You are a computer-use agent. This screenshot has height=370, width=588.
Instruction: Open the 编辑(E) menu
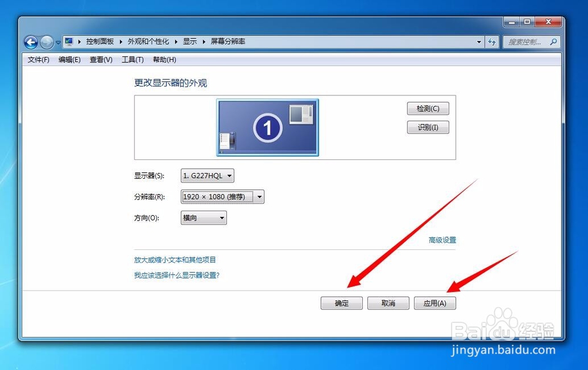(69, 59)
